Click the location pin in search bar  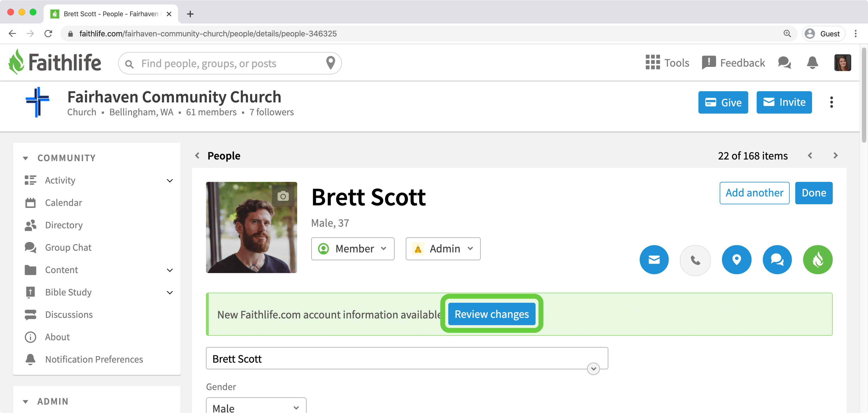[330, 63]
